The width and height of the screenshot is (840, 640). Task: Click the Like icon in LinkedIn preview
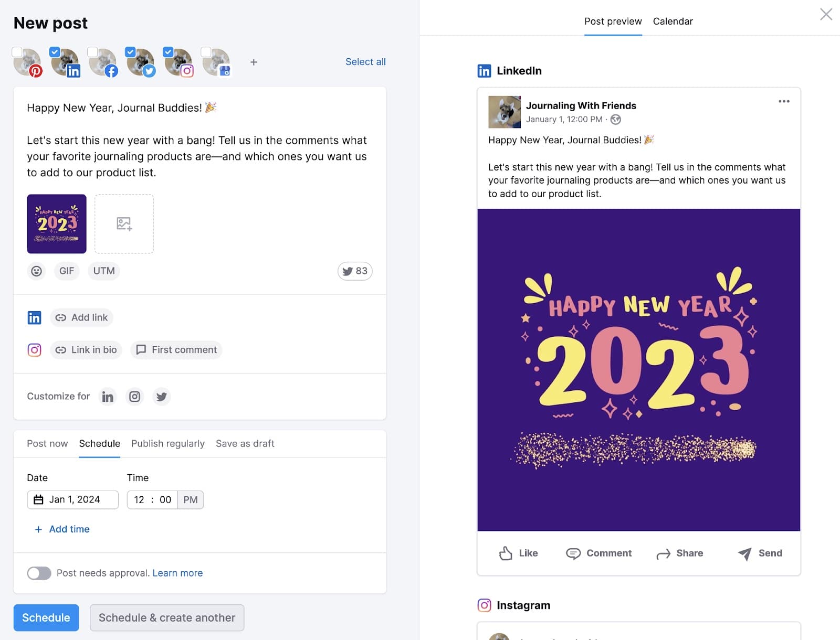[506, 553]
